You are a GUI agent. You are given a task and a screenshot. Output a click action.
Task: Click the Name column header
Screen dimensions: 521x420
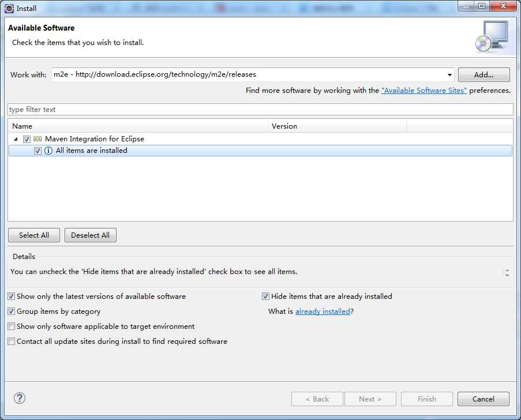(x=138, y=126)
